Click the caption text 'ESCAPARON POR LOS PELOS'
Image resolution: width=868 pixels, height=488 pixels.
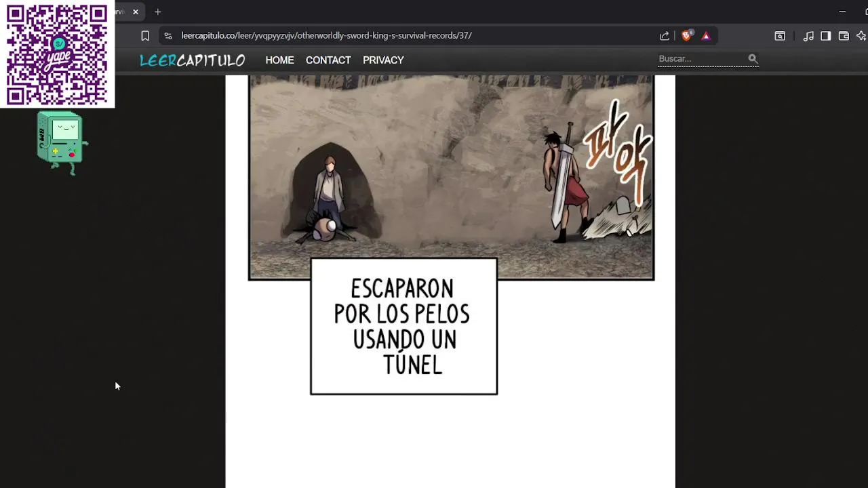pos(402,302)
